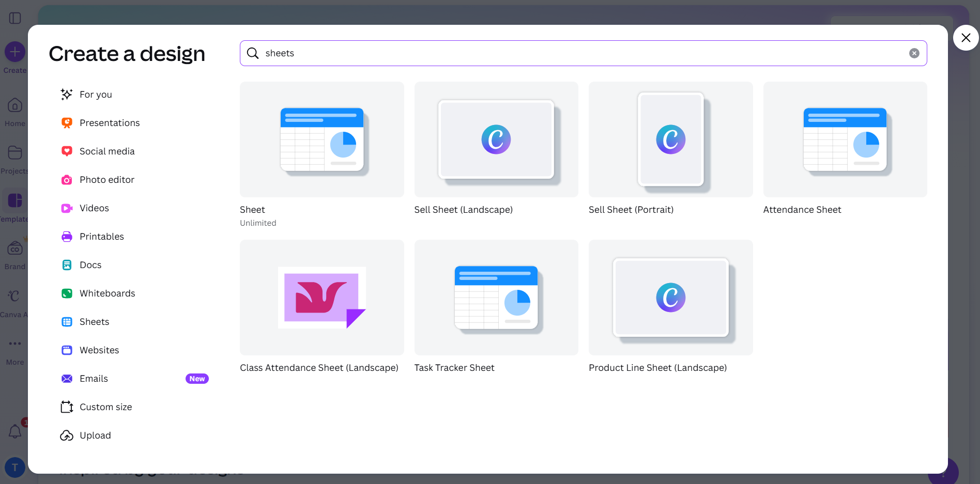Open the Sheets category
Image resolution: width=980 pixels, height=484 pixels.
[94, 322]
